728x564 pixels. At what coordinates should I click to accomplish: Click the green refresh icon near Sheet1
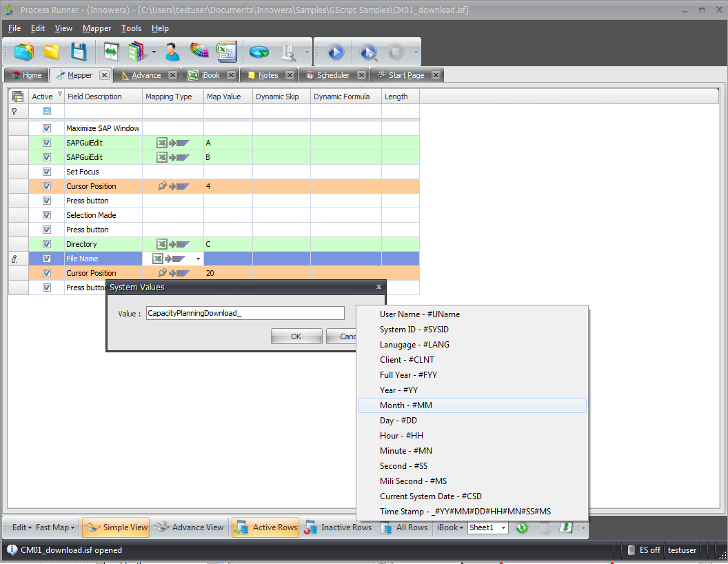tap(522, 527)
